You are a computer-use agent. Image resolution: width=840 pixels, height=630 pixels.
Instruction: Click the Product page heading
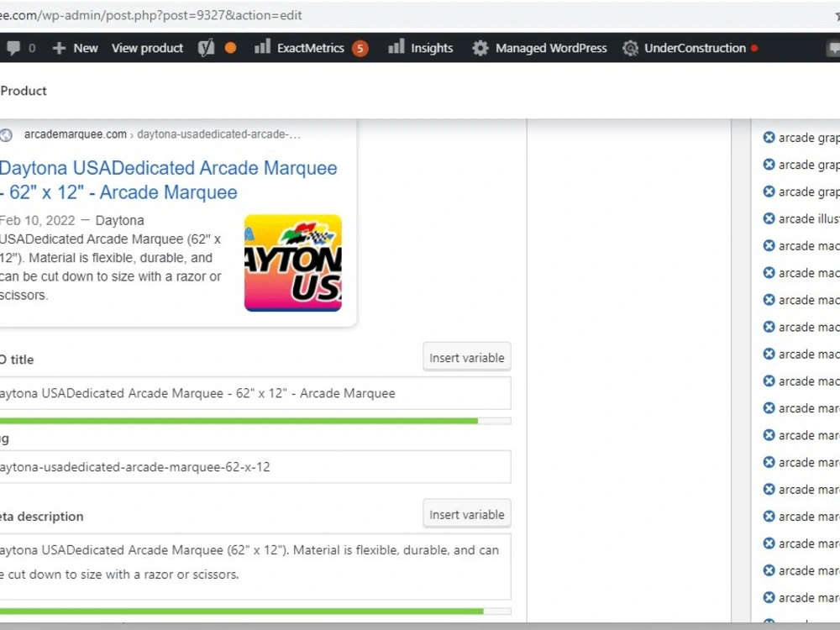(x=24, y=91)
